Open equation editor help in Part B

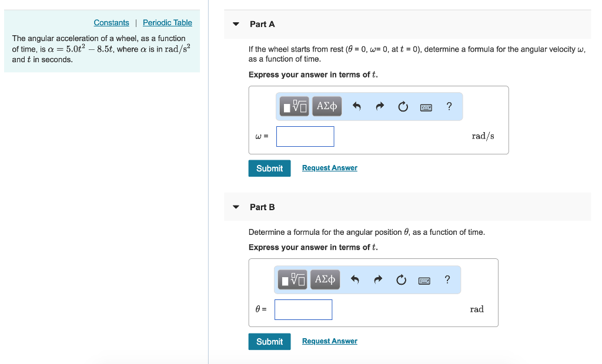447,279
